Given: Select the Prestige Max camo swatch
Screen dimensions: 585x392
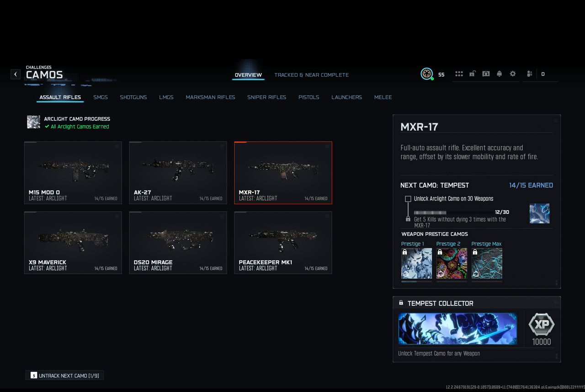Looking at the screenshot, I should click(487, 263).
